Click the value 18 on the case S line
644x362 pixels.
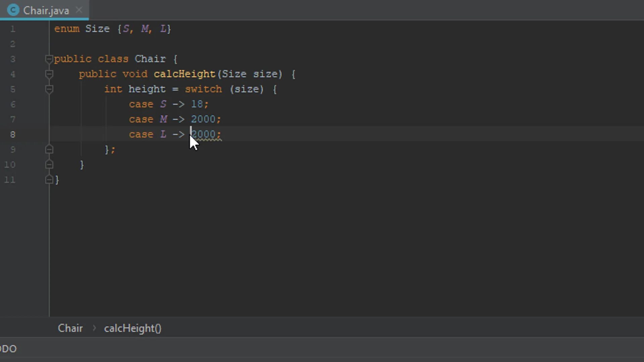(x=197, y=104)
